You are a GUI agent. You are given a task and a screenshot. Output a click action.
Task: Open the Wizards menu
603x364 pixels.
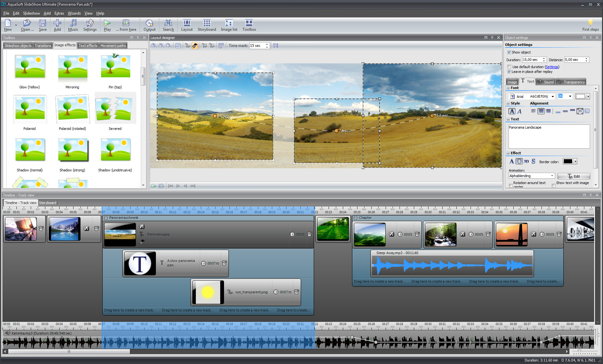(x=74, y=13)
